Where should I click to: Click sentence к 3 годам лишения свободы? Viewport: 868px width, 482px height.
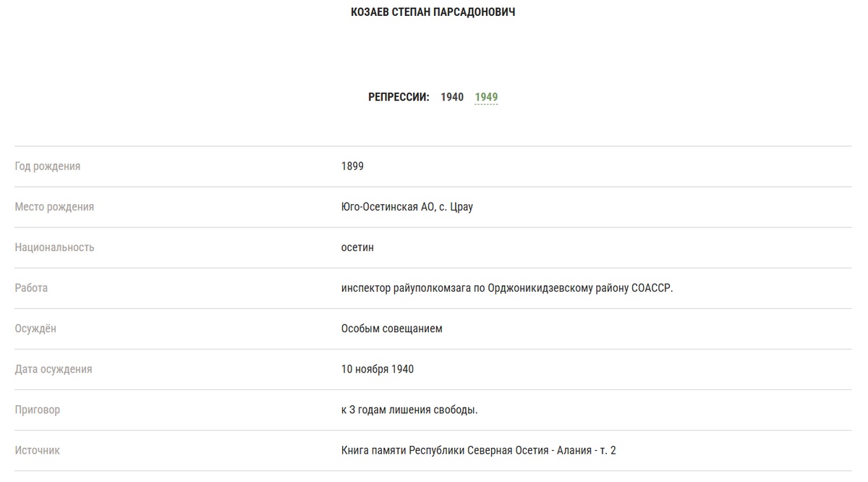click(409, 410)
